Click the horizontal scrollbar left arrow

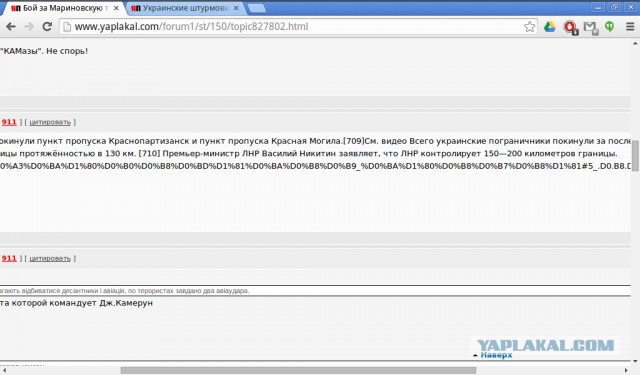point(4,370)
